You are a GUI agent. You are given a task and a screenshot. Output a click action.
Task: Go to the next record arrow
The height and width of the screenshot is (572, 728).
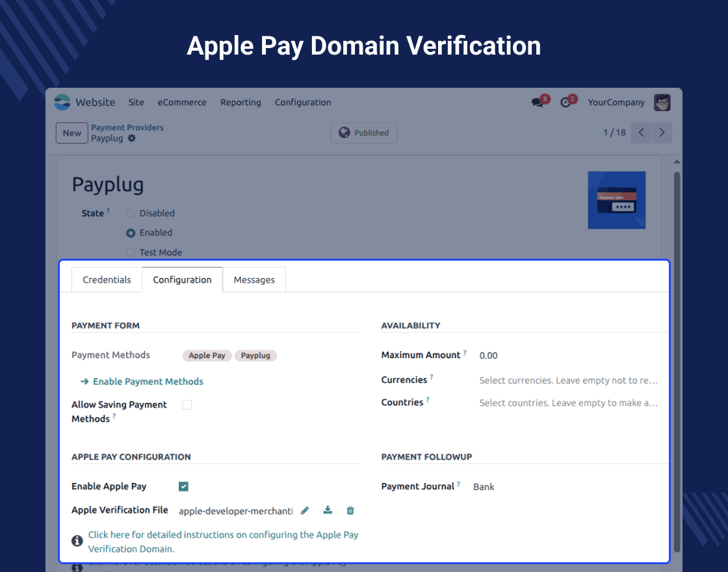pyautogui.click(x=662, y=133)
